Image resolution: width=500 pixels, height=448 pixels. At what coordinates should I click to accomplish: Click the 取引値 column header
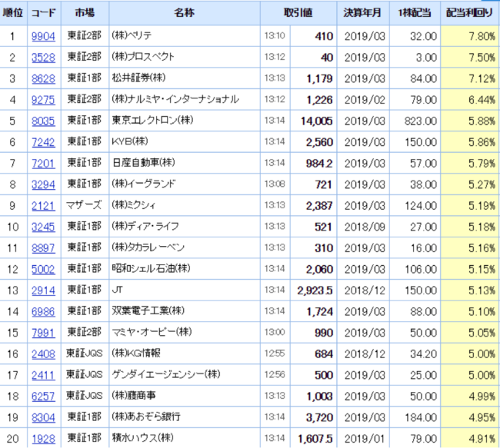[298, 14]
